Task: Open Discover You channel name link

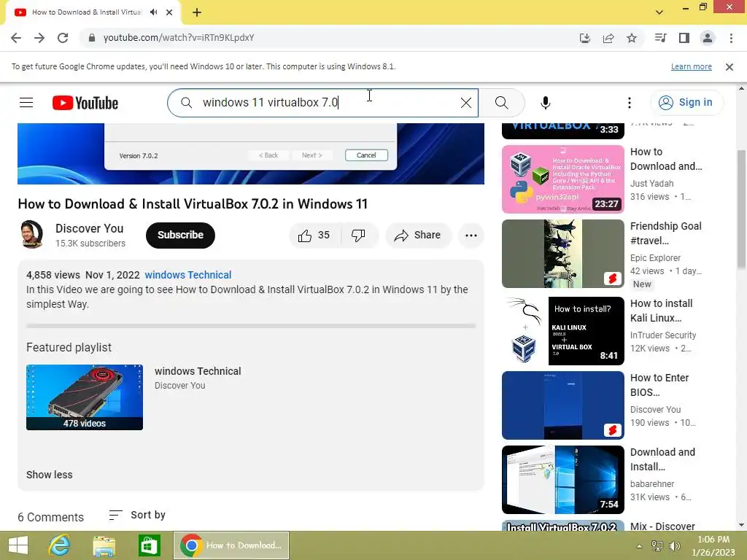Action: click(89, 228)
